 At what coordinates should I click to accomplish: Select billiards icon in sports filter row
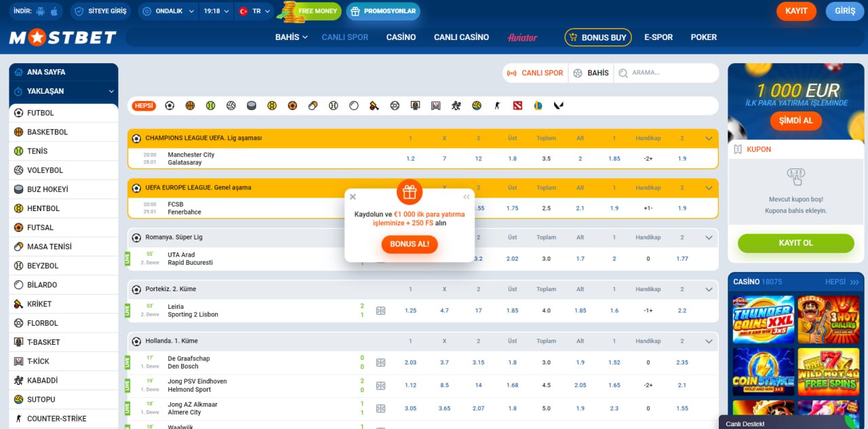point(354,106)
